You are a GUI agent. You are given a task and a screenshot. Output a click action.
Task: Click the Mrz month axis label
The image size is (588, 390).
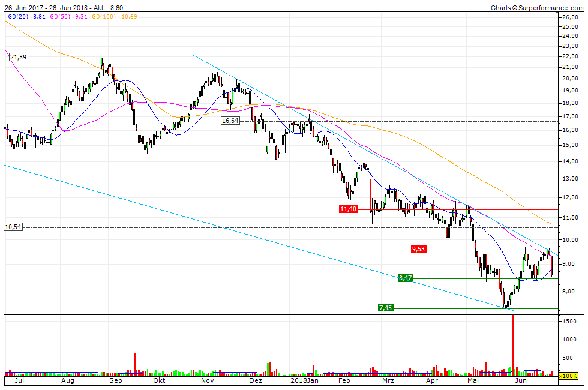(388, 380)
